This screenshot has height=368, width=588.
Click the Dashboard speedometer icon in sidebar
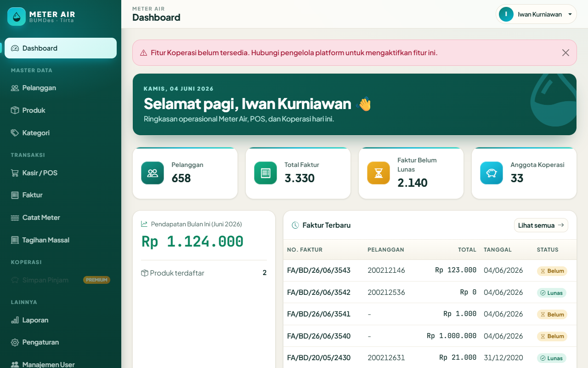pyautogui.click(x=15, y=48)
